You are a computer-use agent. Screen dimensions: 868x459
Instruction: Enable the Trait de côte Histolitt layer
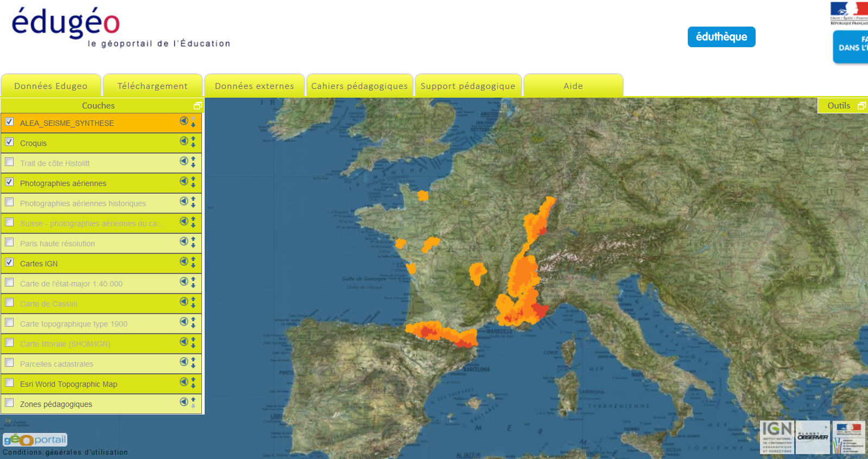(9, 162)
